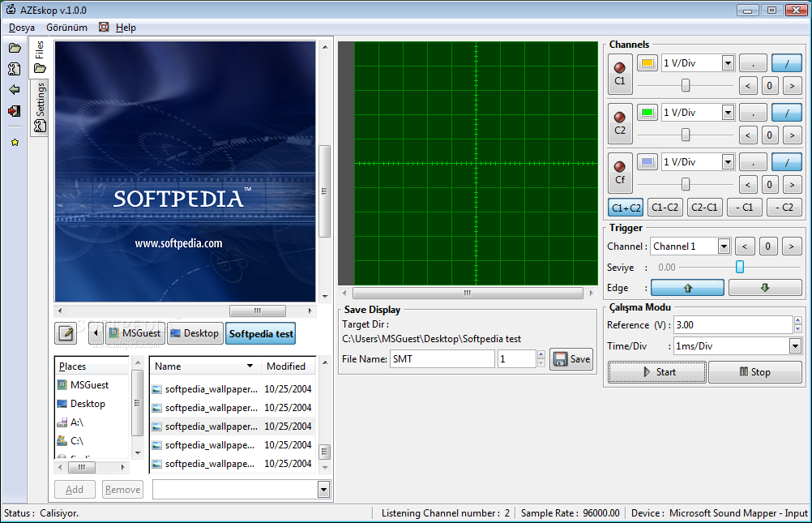Select dot display mode for C2

753,113
